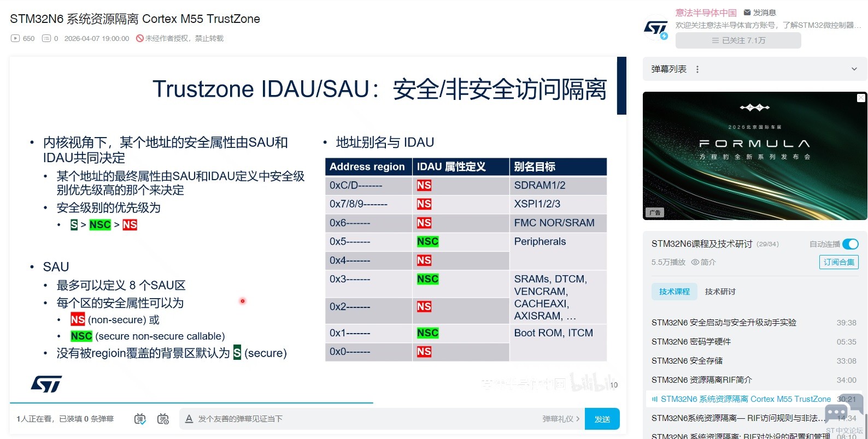Click the play count icon beside 650
This screenshot has height=439, width=868.
(15, 38)
